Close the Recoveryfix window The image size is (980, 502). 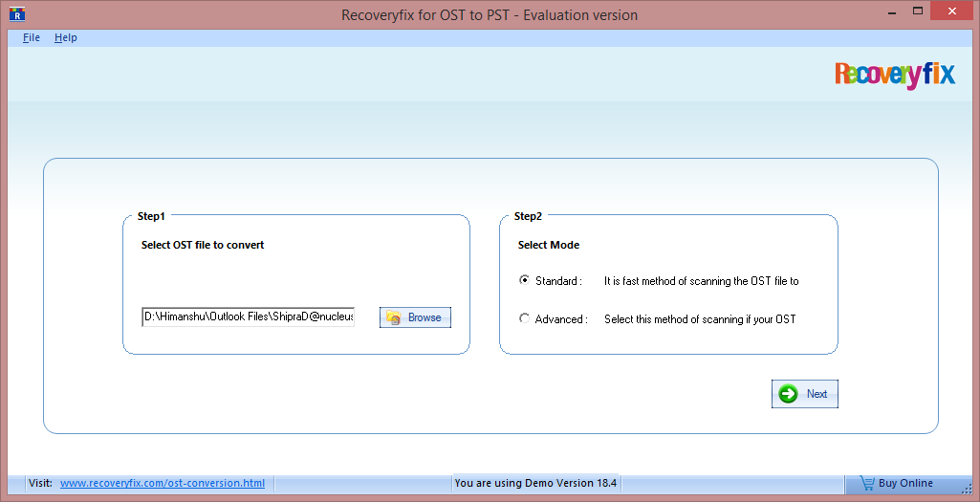coord(952,11)
